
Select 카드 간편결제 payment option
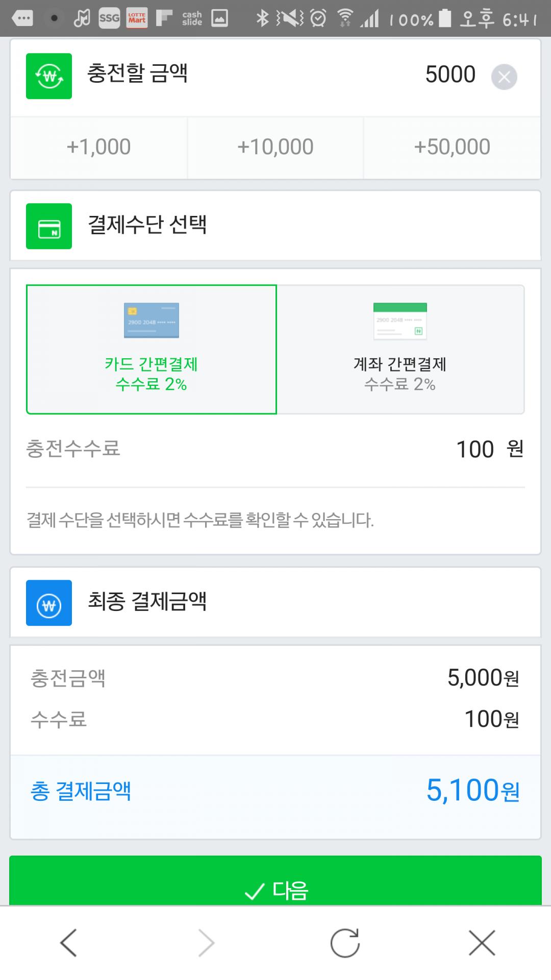click(x=152, y=350)
